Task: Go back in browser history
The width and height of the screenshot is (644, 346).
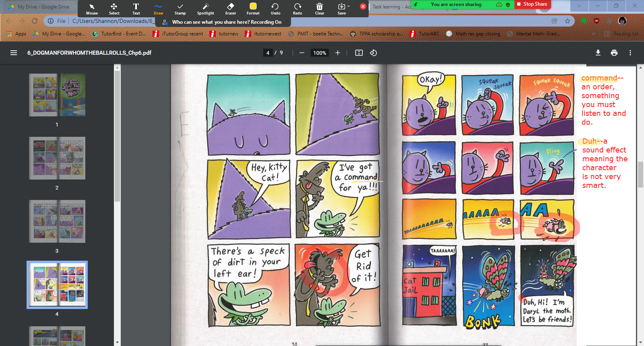Action: pos(9,21)
